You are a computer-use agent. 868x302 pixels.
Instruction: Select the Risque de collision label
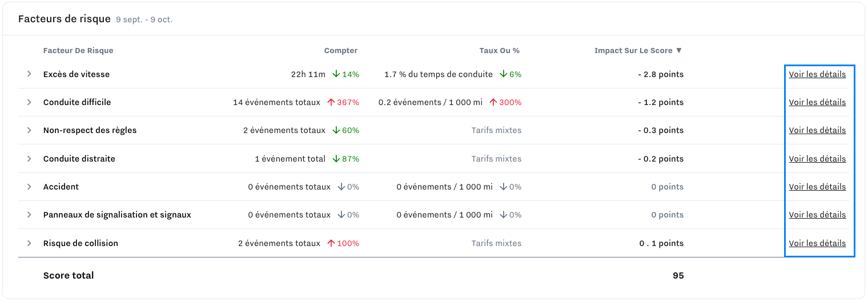click(x=81, y=243)
